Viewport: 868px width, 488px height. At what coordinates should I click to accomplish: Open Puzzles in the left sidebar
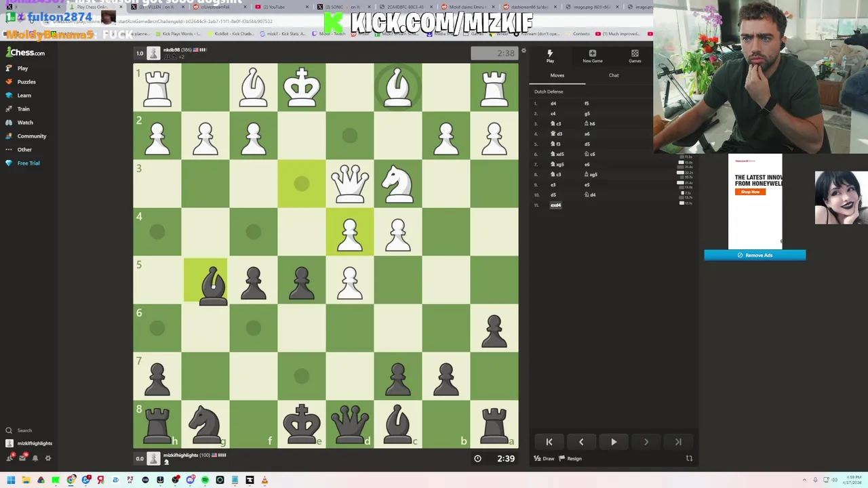pos(26,81)
